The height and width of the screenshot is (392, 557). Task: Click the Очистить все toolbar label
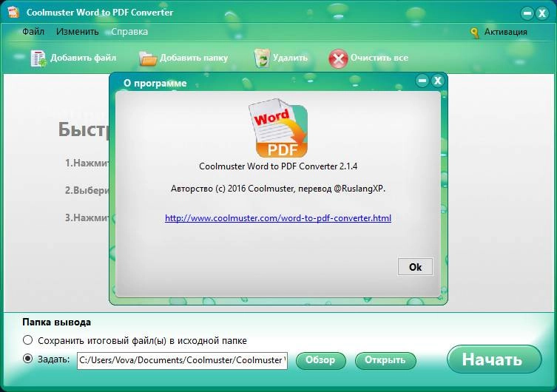(379, 58)
